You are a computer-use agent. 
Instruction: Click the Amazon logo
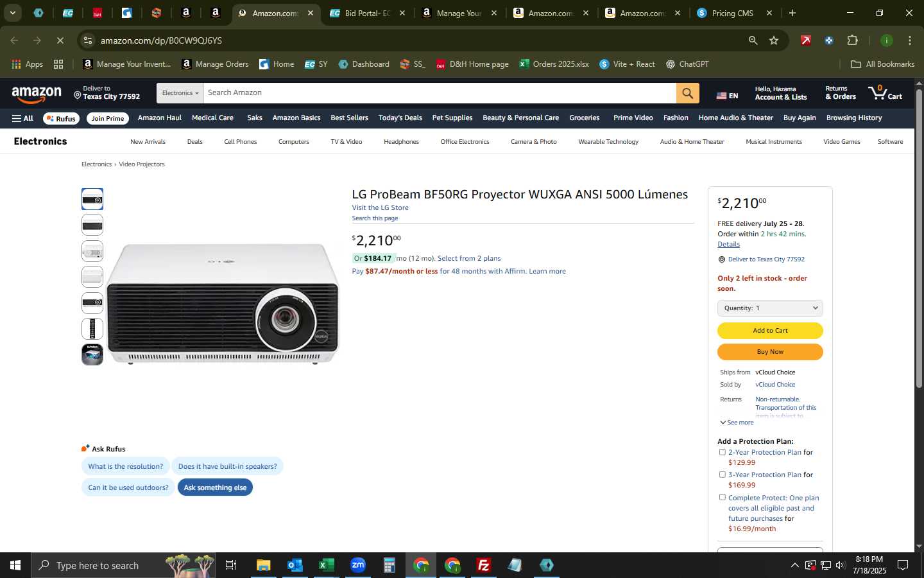37,94
